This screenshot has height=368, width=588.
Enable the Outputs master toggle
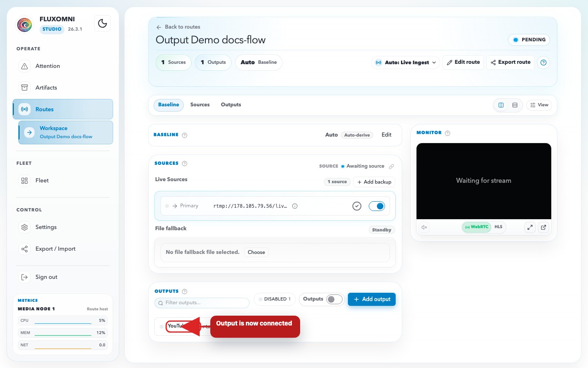click(x=334, y=299)
